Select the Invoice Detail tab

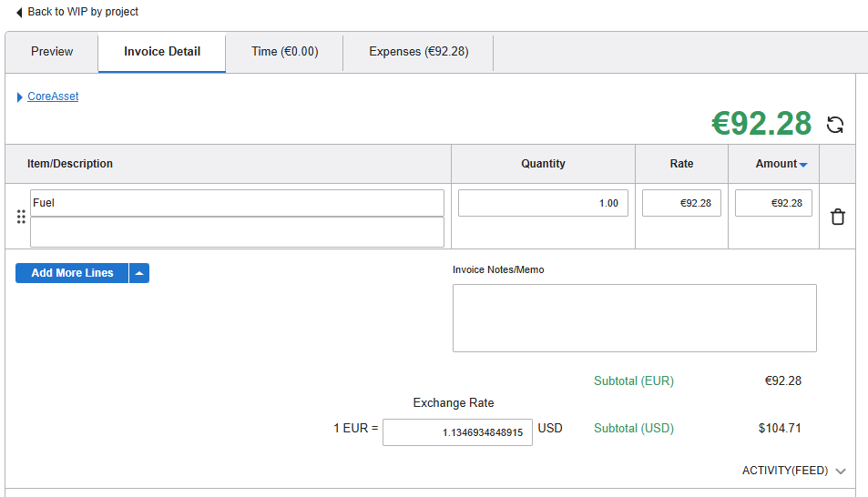click(162, 52)
